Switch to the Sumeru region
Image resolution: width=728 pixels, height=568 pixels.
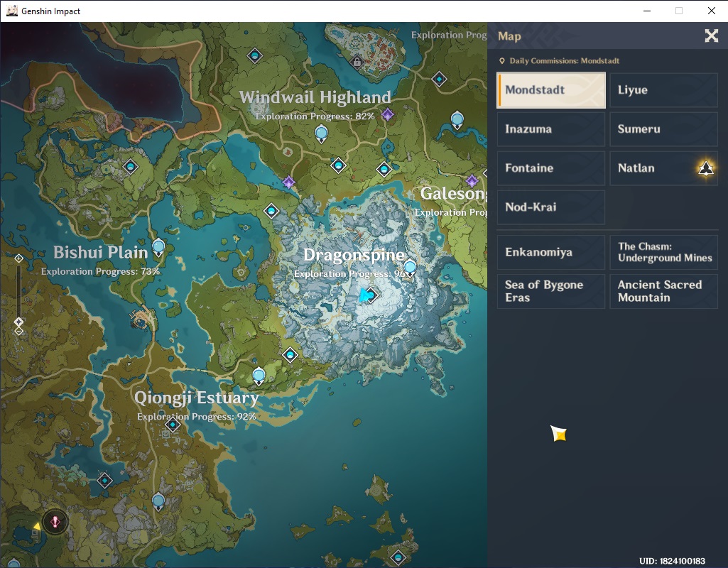(x=663, y=129)
